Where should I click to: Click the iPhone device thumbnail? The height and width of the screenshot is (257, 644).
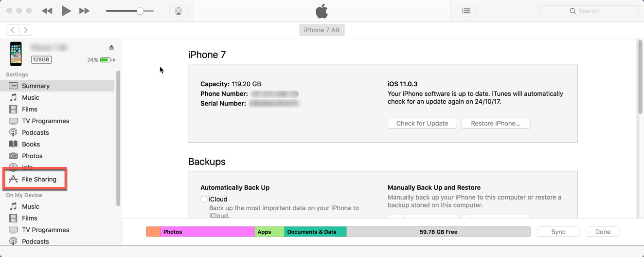pyautogui.click(x=16, y=54)
